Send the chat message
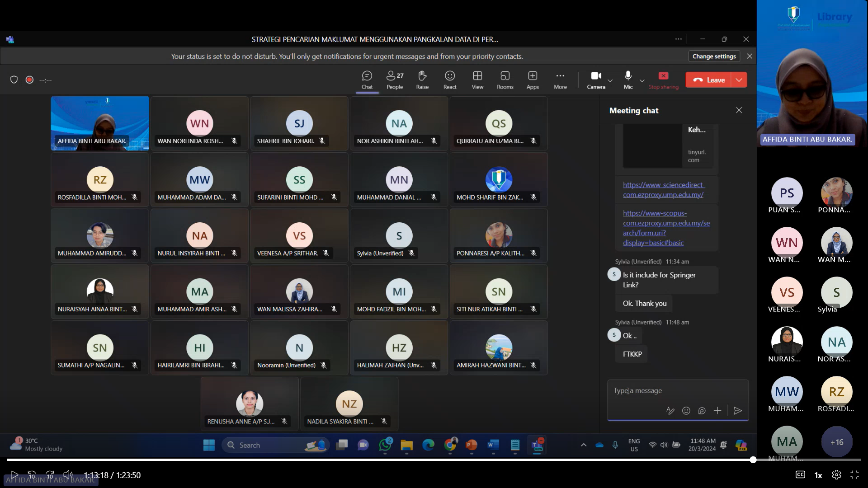Image resolution: width=868 pixels, height=488 pixels. [x=738, y=411]
